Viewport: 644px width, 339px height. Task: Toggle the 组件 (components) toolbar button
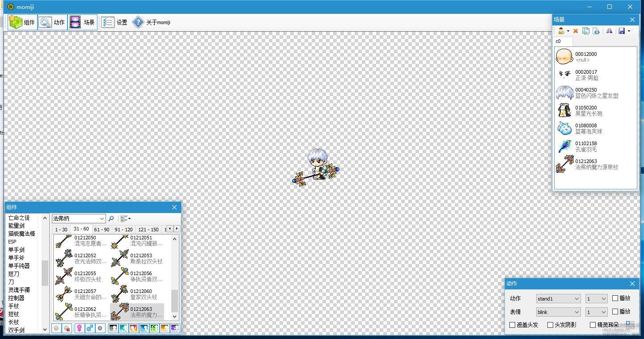[x=22, y=22]
